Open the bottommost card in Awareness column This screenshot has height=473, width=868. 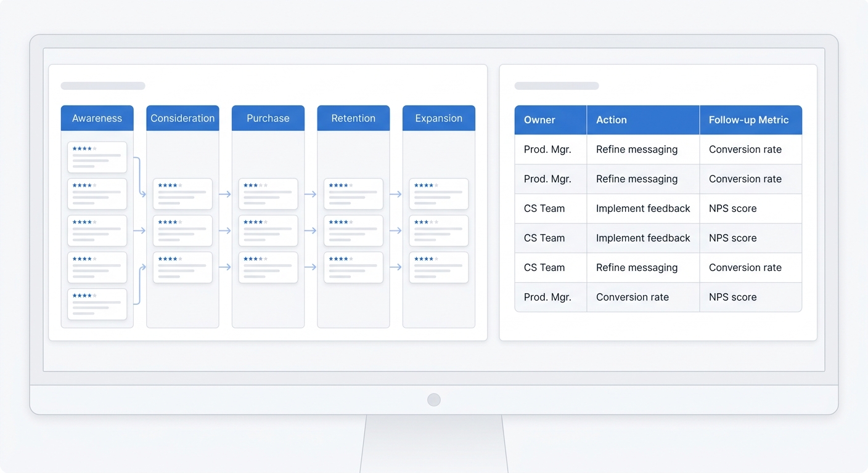point(97,304)
